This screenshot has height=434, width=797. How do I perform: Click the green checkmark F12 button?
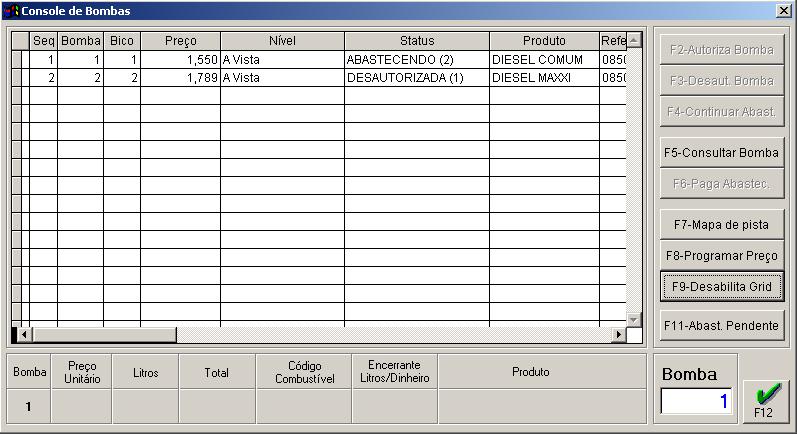pyautogui.click(x=767, y=401)
